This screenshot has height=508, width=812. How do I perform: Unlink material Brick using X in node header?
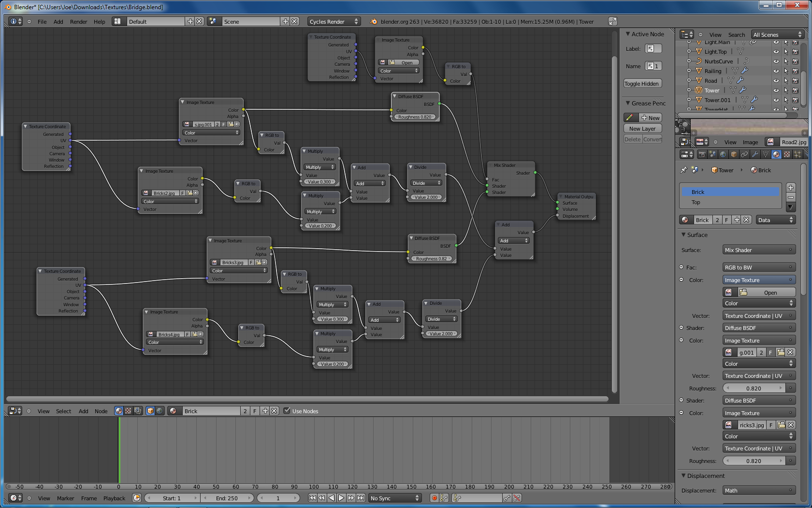click(274, 411)
